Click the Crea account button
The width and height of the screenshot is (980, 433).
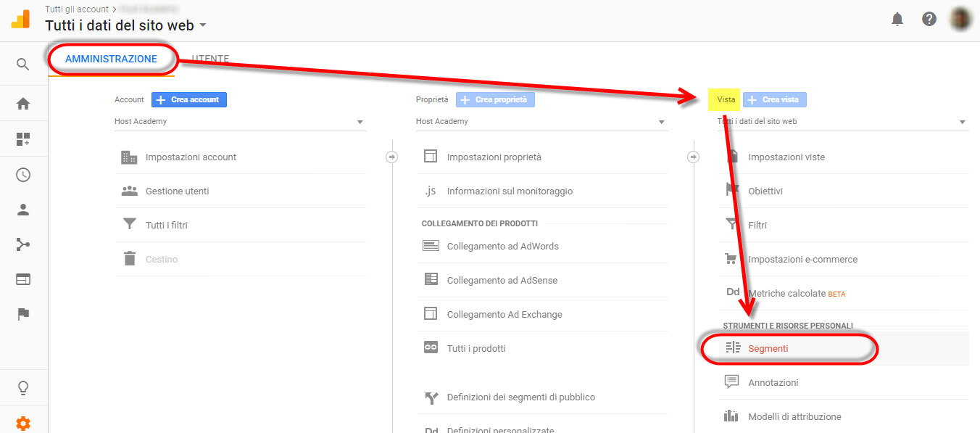point(189,99)
